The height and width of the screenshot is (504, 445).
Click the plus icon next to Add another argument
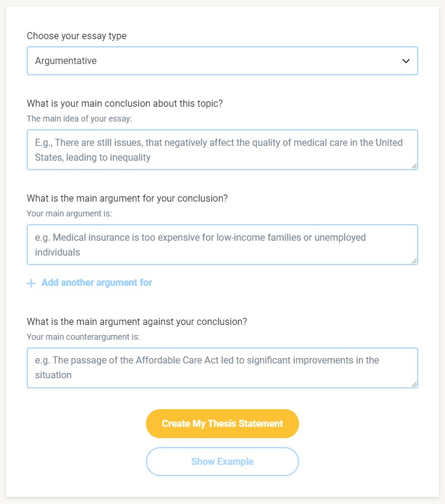[30, 283]
